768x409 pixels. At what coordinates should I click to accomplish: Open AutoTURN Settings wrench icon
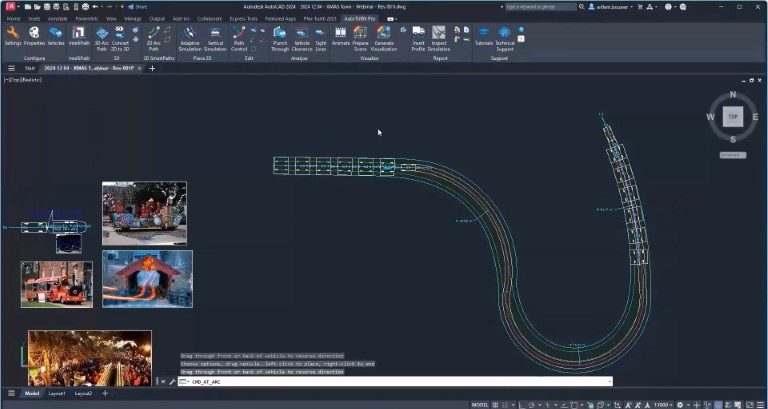tap(12, 35)
